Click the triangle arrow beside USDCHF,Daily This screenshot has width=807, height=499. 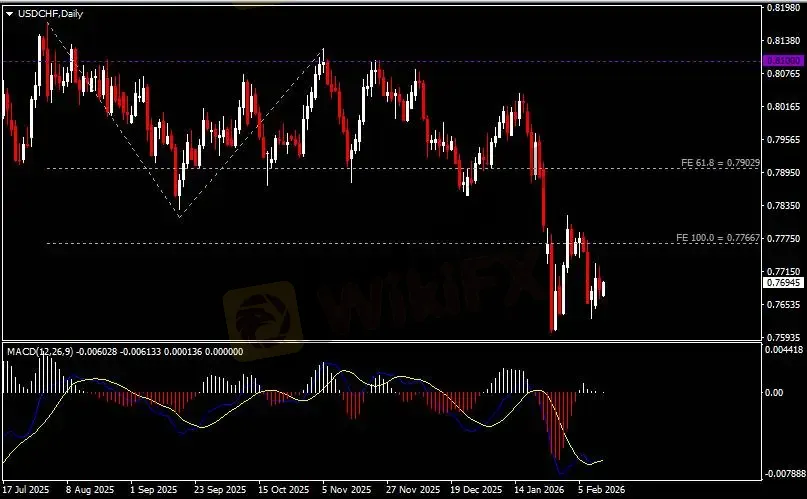pos(9,14)
